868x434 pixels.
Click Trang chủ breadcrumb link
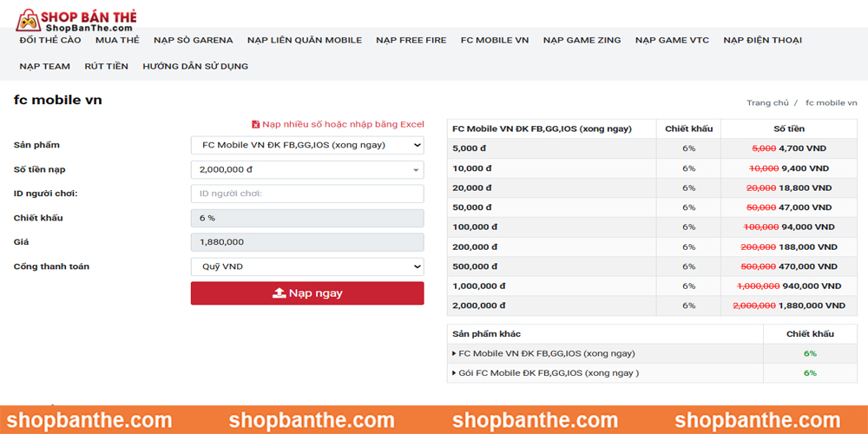[767, 103]
